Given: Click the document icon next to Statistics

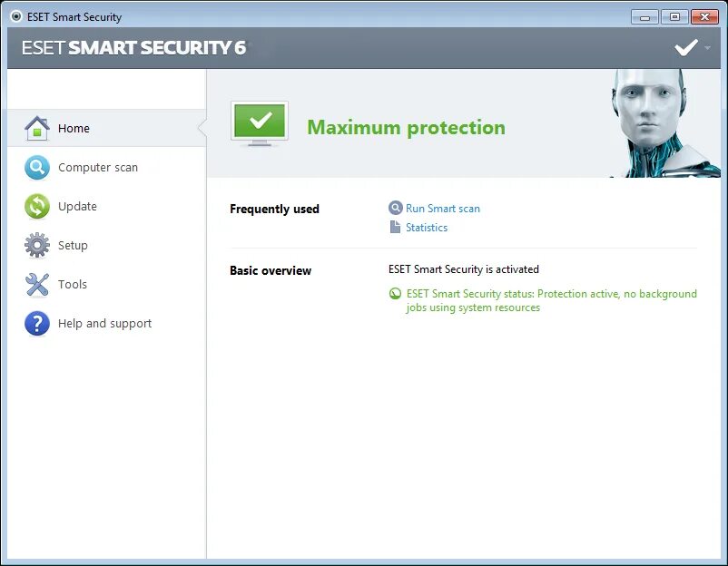Looking at the screenshot, I should click(395, 228).
